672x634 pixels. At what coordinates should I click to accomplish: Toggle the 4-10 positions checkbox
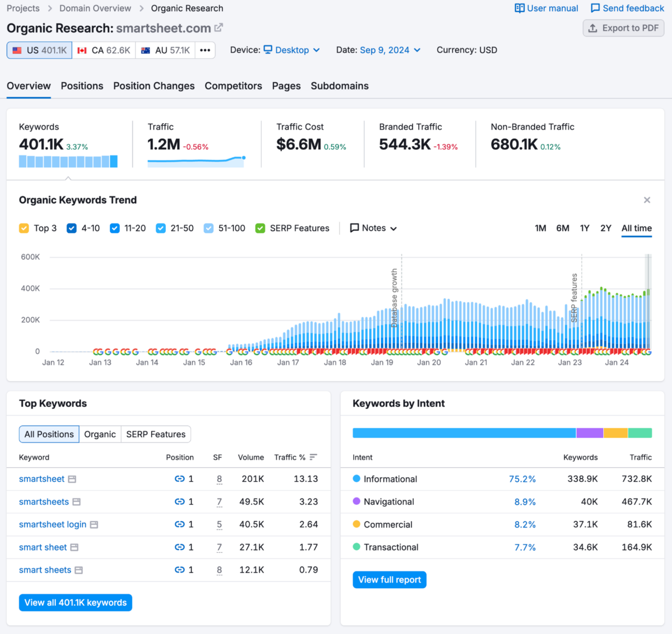(x=72, y=228)
